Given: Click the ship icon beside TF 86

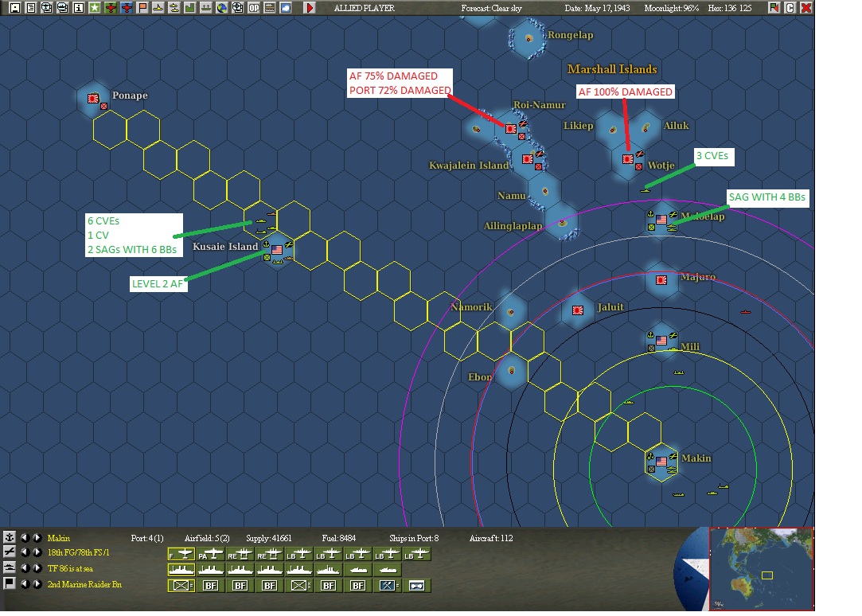Looking at the screenshot, I should (10, 567).
